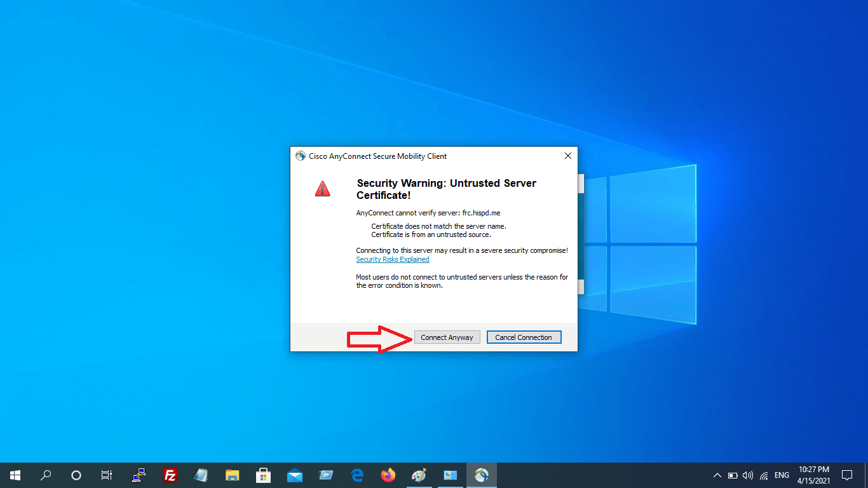Open Cortana from the taskbar
The image size is (868, 488).
(x=76, y=475)
